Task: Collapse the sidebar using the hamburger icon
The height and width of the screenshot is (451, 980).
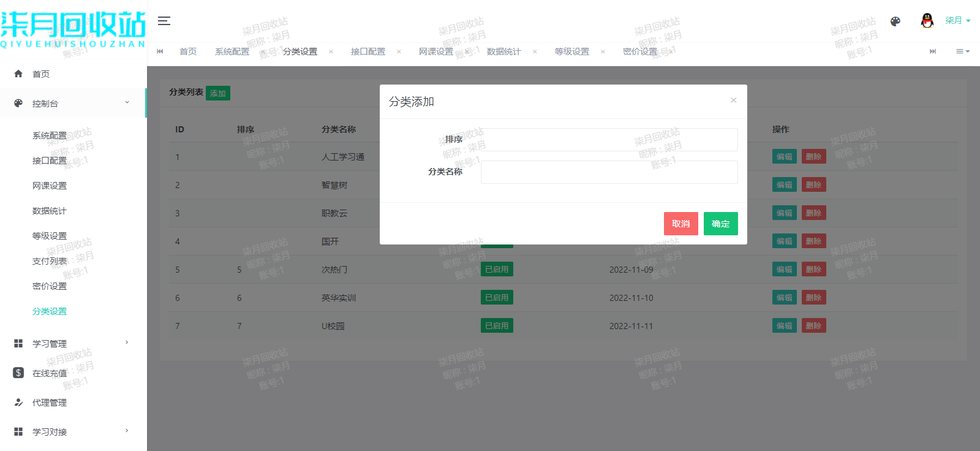Action: tap(164, 21)
